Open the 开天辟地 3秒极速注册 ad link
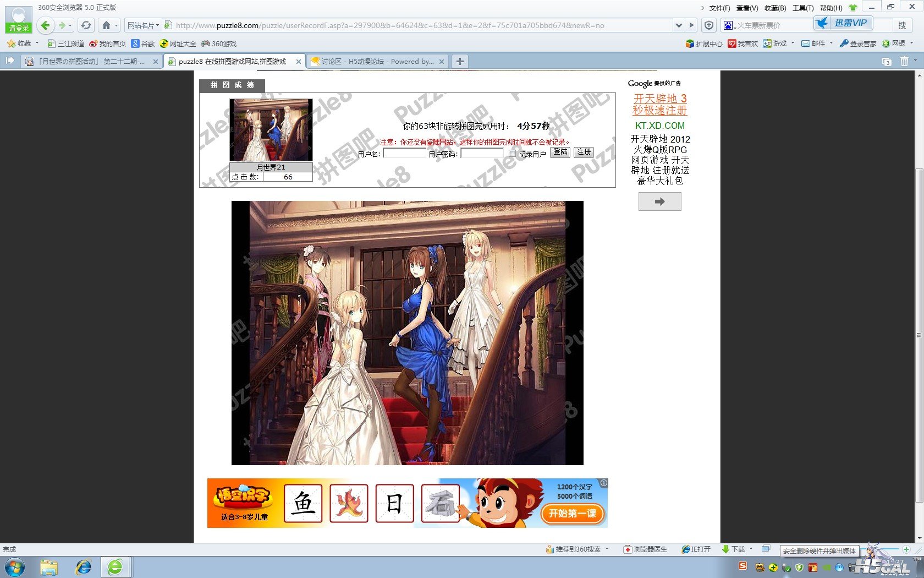Image resolution: width=924 pixels, height=578 pixels. point(659,104)
